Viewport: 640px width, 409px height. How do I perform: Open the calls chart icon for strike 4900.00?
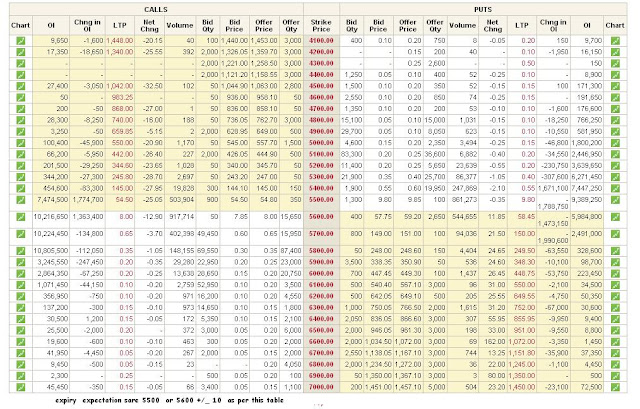pos(20,132)
